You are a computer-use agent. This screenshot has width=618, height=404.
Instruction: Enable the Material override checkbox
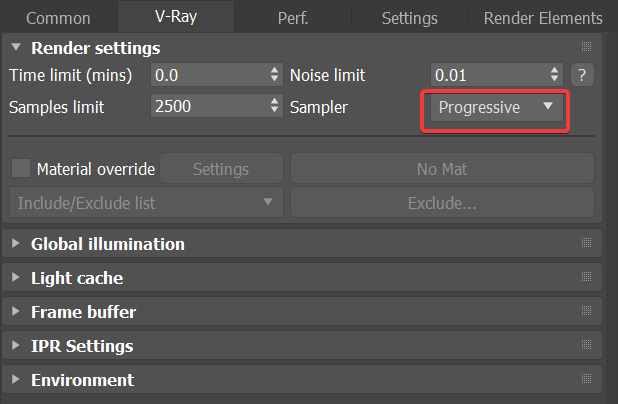coord(21,169)
